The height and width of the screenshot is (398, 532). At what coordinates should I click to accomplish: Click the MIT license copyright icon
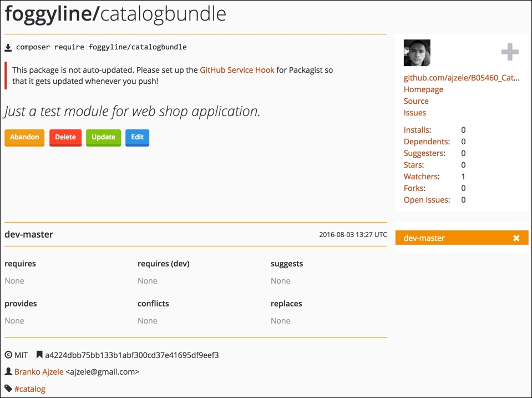pos(8,355)
